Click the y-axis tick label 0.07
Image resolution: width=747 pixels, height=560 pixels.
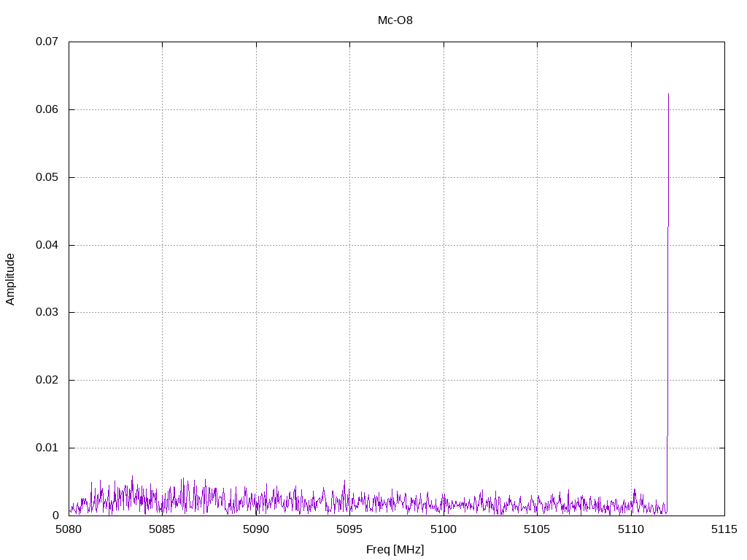click(47, 42)
